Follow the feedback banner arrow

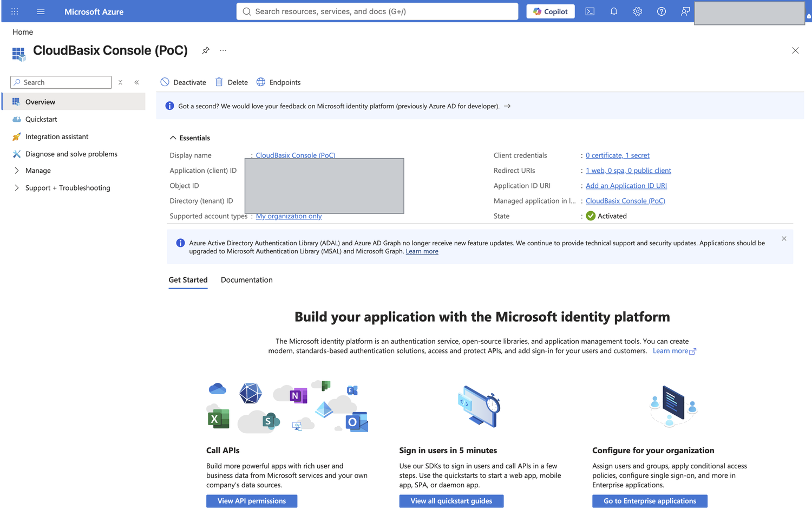507,106
